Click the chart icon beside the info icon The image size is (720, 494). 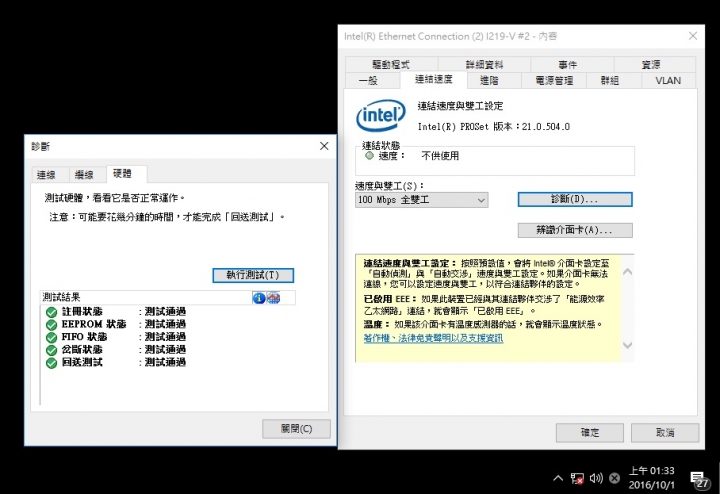pyautogui.click(x=273, y=298)
